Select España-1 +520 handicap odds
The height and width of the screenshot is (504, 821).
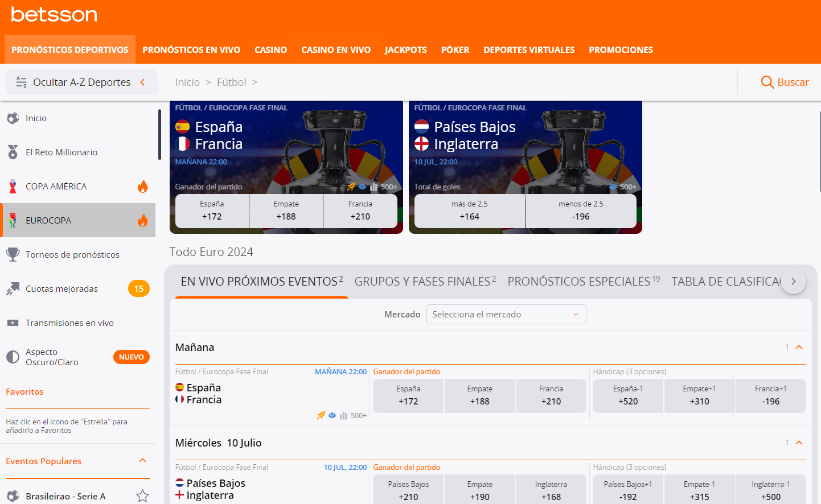click(628, 396)
